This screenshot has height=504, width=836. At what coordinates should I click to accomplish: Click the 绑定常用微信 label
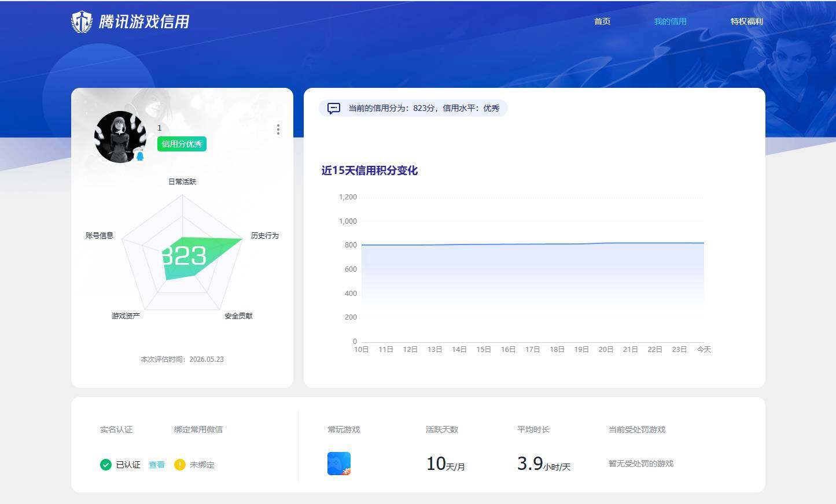click(x=198, y=429)
